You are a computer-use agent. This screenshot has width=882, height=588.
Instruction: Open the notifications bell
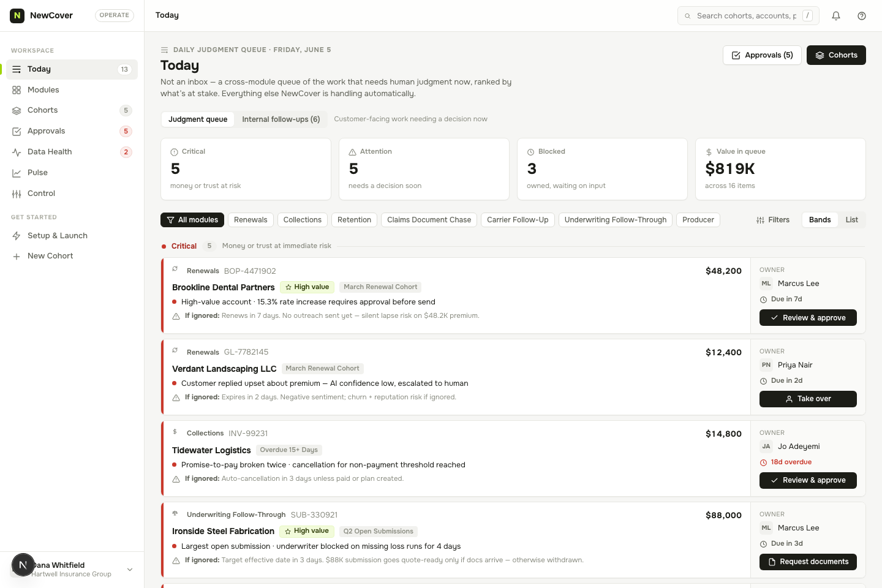(836, 16)
